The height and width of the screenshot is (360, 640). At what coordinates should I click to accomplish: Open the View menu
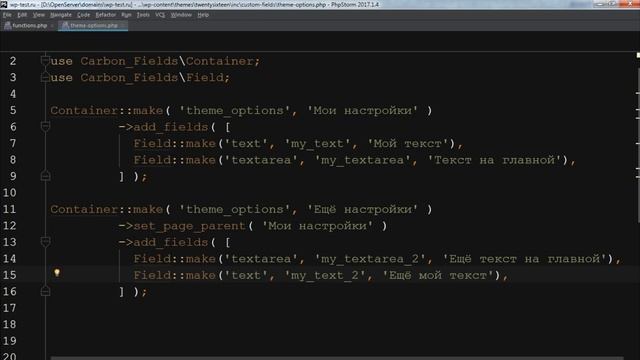38,15
